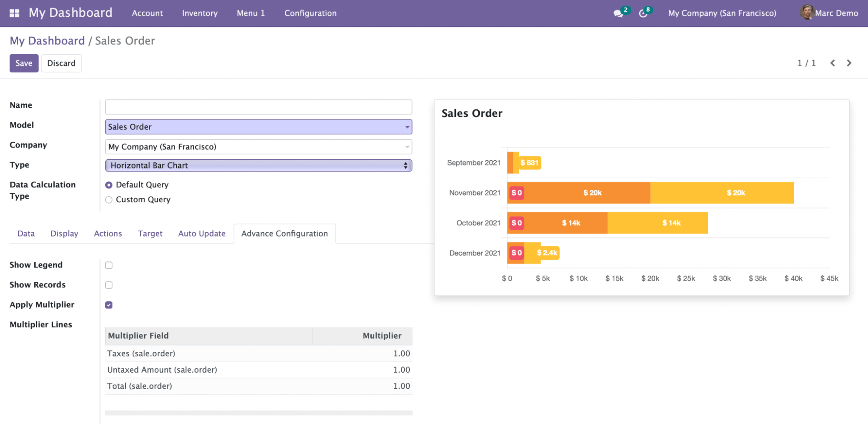Open the apps grid menu icon
The height and width of the screenshot is (436, 868).
pos(14,13)
